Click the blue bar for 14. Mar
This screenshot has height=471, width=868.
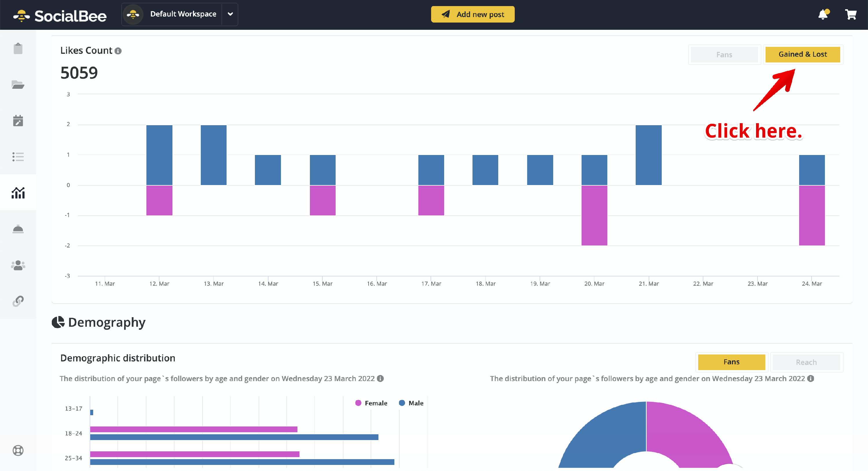(x=268, y=170)
